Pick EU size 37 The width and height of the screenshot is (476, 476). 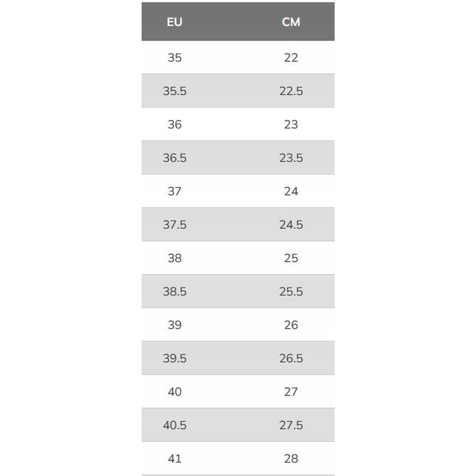pos(175,191)
